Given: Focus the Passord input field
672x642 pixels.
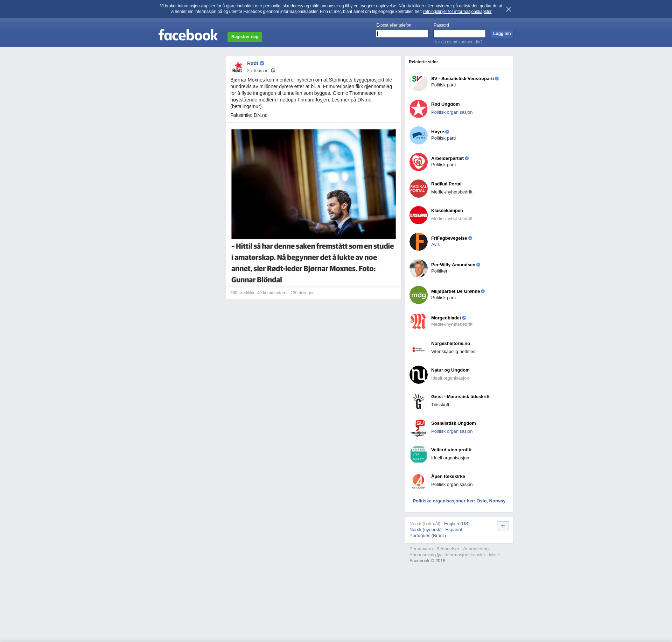Looking at the screenshot, I should 460,34.
